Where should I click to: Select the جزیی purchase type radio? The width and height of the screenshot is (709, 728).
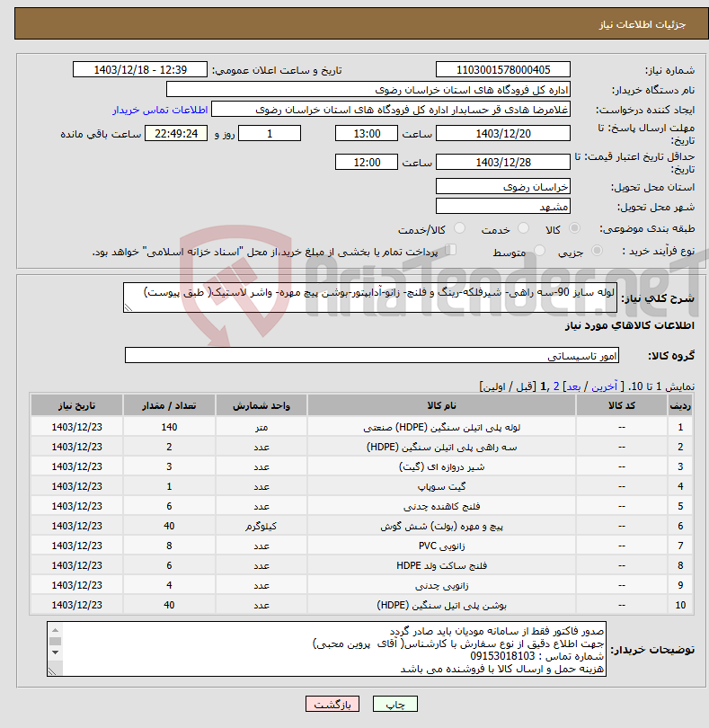tap(597, 251)
